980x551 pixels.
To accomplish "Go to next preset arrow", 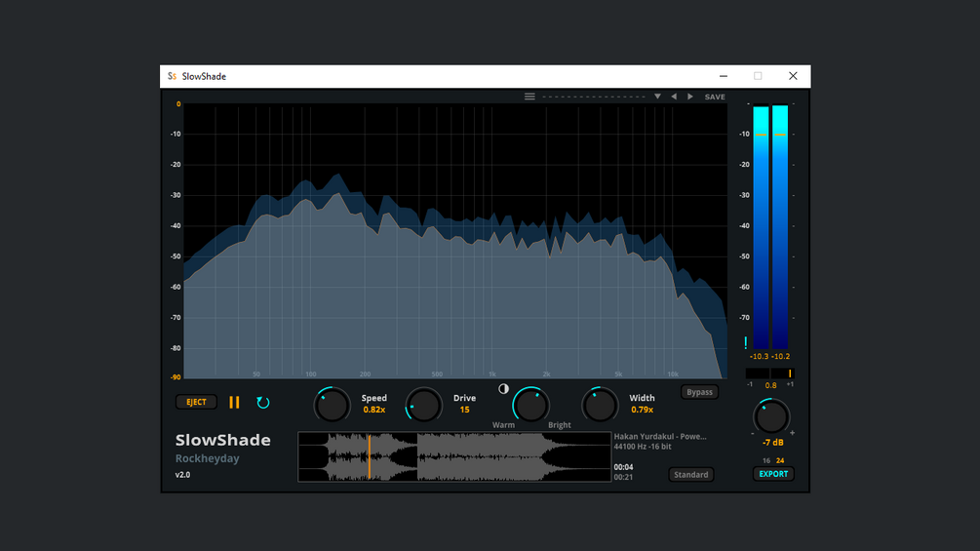I will tap(690, 97).
